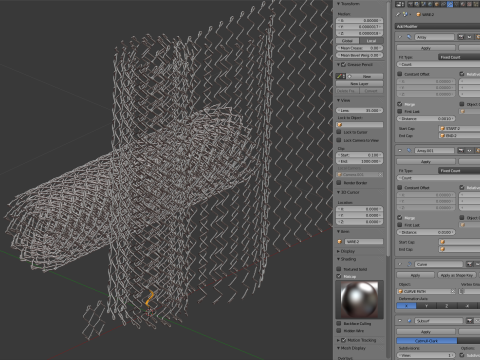Open the Add Modifier dropdown
Screen dimensions: 480x360
tap(437, 26)
